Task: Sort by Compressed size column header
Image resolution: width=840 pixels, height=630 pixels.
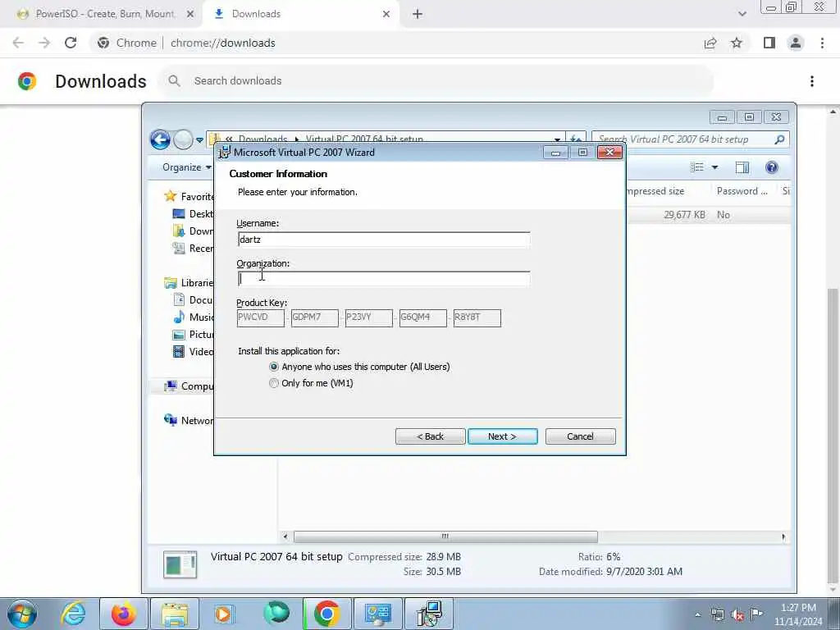Action: (x=656, y=191)
